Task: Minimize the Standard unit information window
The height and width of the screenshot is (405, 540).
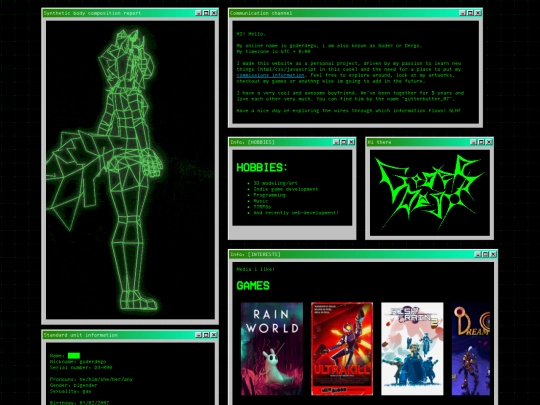Action: pos(198,335)
